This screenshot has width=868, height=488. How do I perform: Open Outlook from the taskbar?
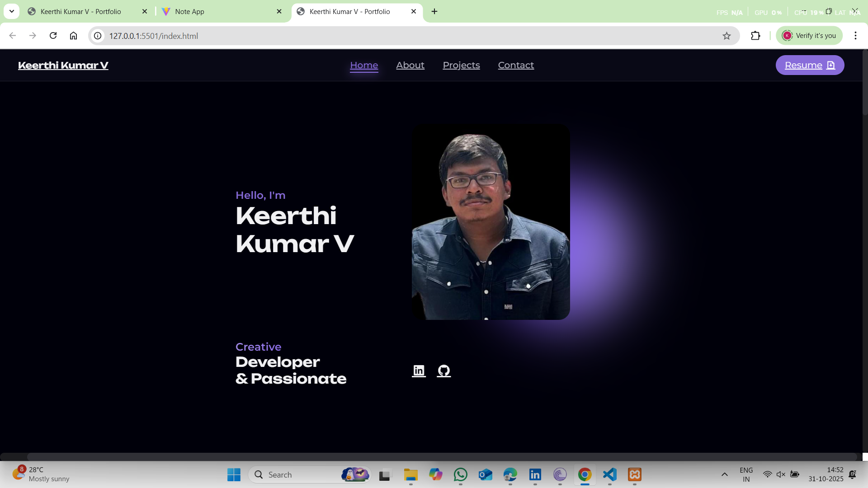tap(486, 474)
